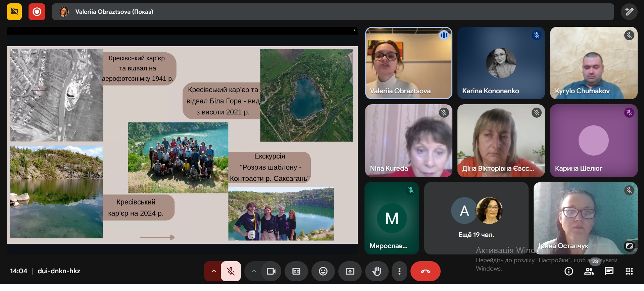Toggle the camera on or off
Viewport: 644px width, 291px height.
pyautogui.click(x=271, y=271)
